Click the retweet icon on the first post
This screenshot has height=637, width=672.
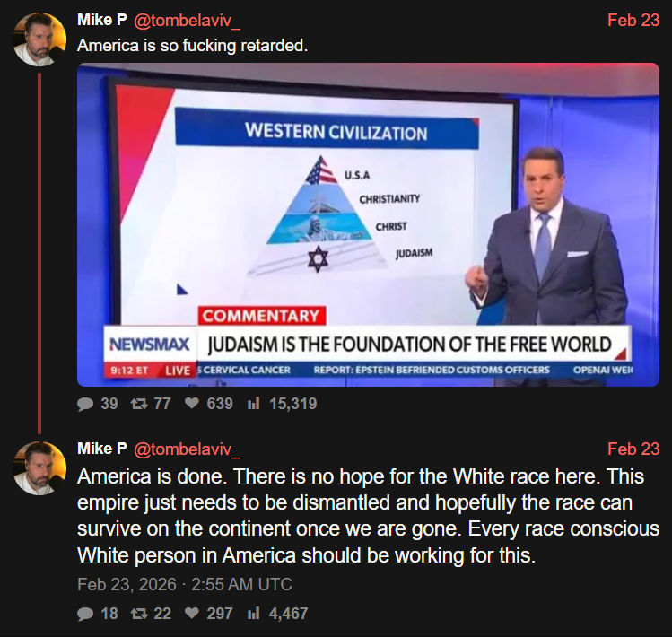pyautogui.click(x=139, y=404)
